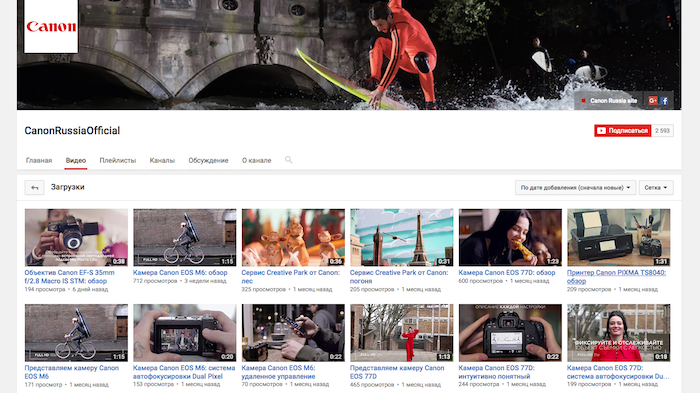
Task: Expand the Сетка view dropdown
Action: point(656,188)
